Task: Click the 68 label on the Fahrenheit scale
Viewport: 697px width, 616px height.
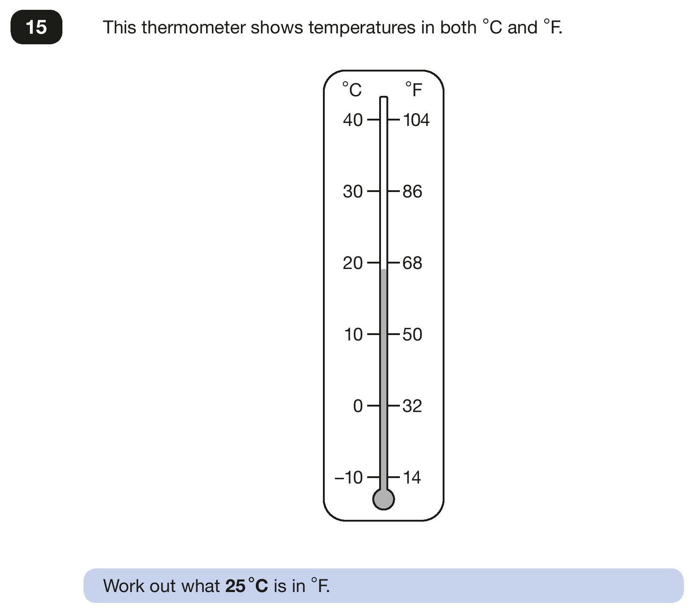Action: coord(413,263)
